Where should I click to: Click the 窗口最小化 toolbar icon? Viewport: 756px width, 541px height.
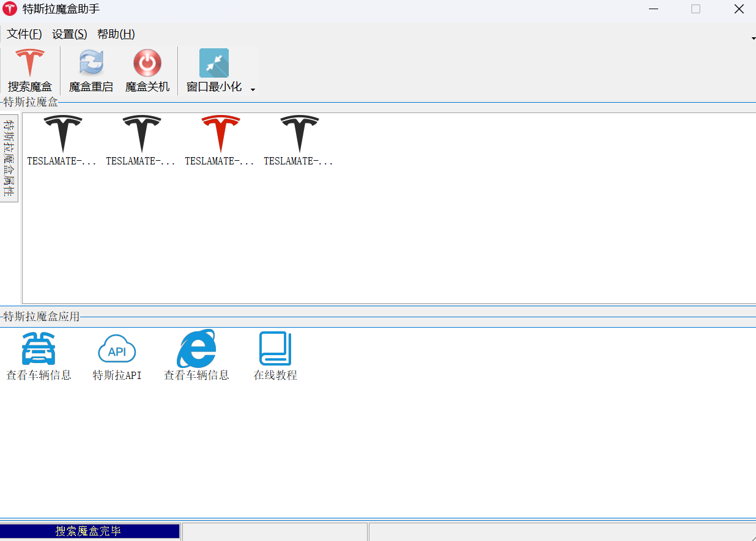(x=214, y=63)
